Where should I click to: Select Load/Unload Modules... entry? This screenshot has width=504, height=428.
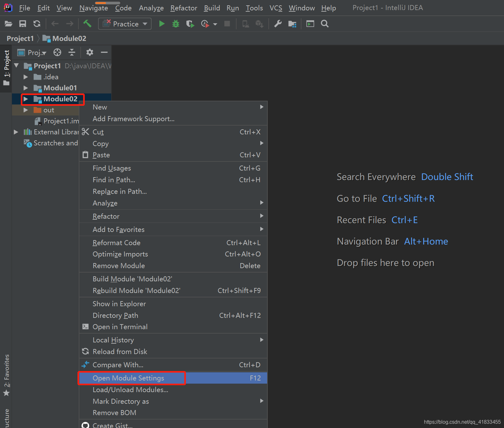click(x=173, y=390)
